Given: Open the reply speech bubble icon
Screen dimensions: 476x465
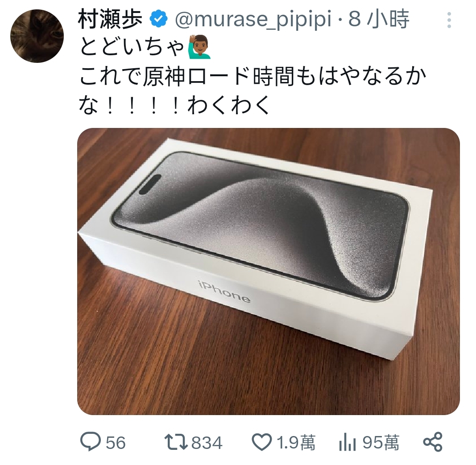Looking at the screenshot, I should coord(90,442).
